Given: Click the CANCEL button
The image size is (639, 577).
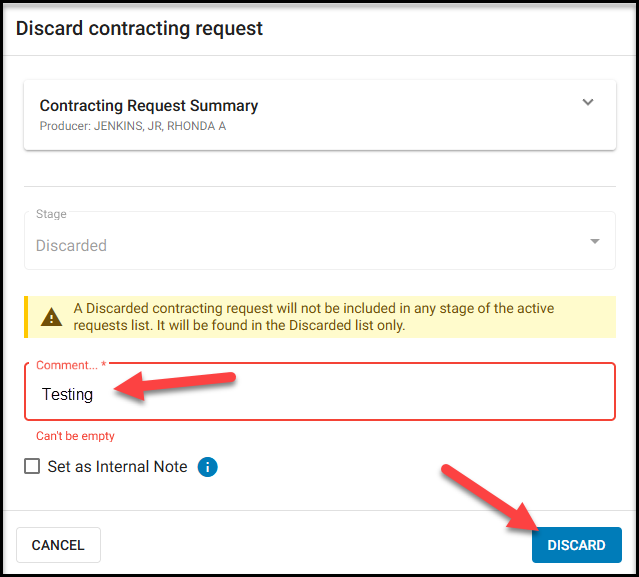Looking at the screenshot, I should tap(58, 545).
